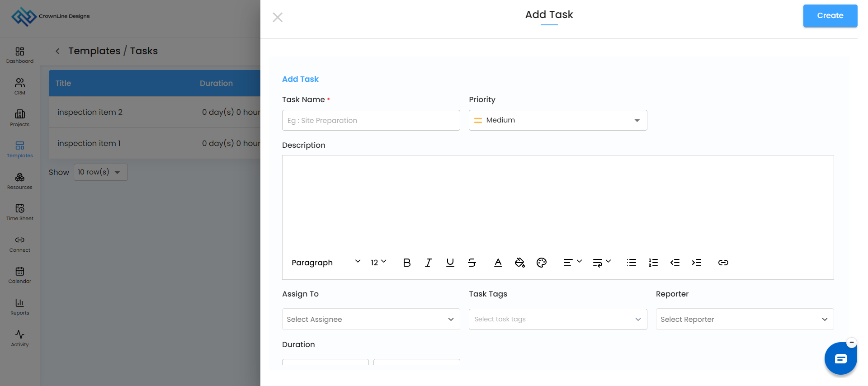This screenshot has height=386, width=868.
Task: Insert a link using the link icon
Action: [x=723, y=263]
